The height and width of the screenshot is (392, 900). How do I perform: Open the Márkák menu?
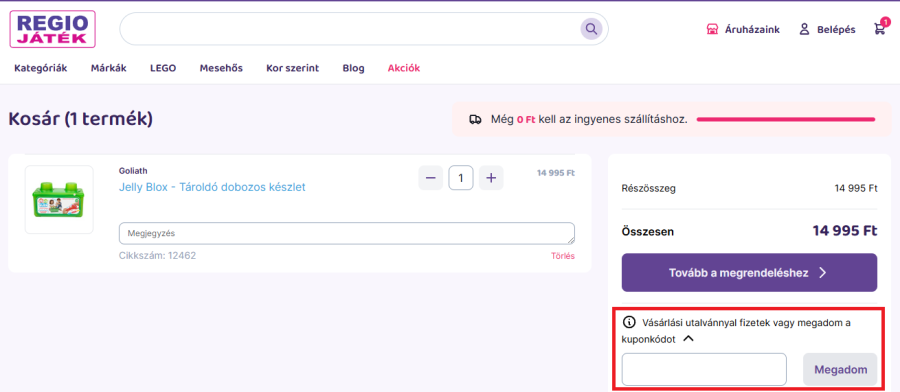108,68
